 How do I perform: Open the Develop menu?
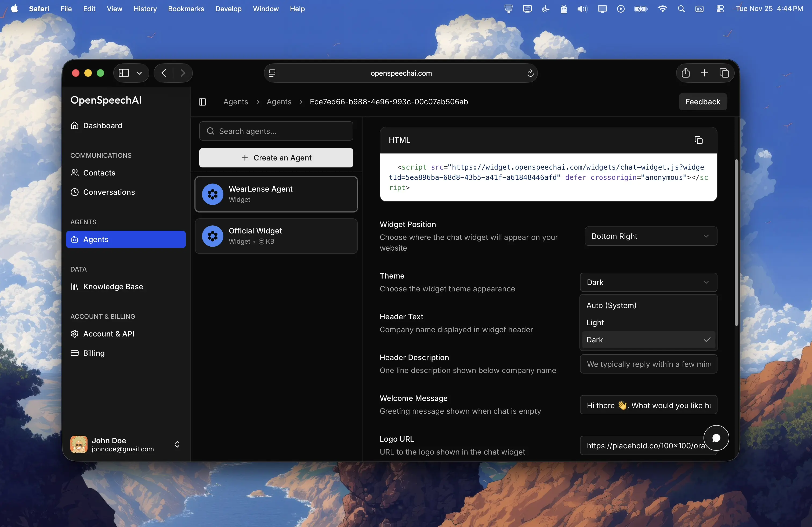coord(228,9)
